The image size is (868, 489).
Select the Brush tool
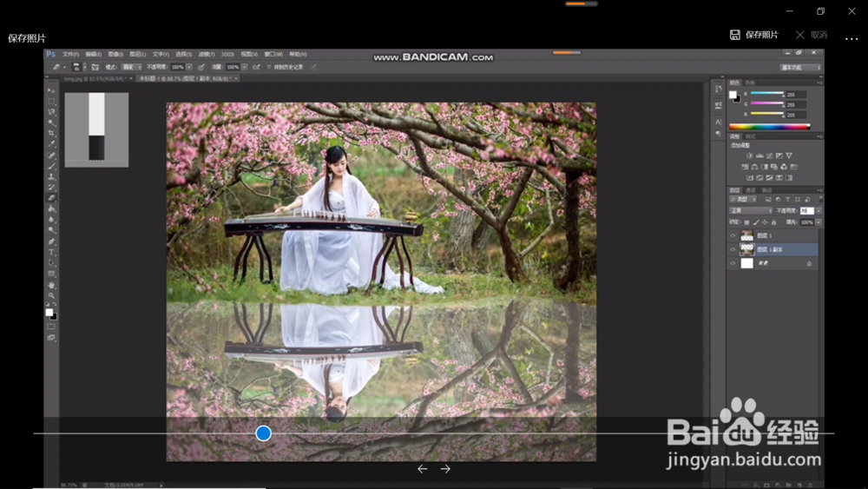[x=51, y=166]
